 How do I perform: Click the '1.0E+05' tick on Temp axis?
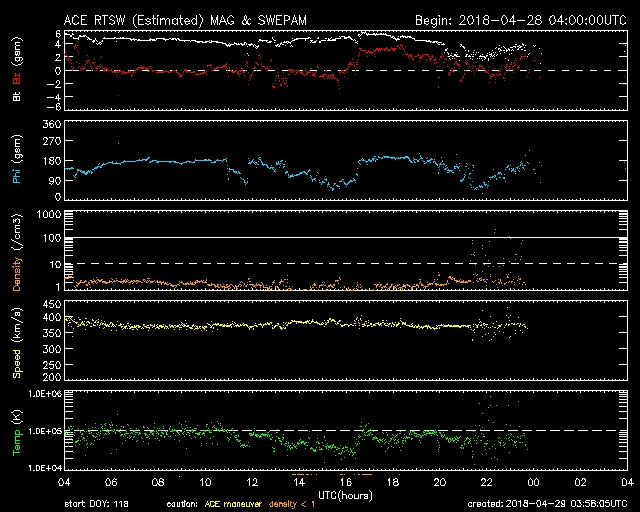[x=45, y=431]
